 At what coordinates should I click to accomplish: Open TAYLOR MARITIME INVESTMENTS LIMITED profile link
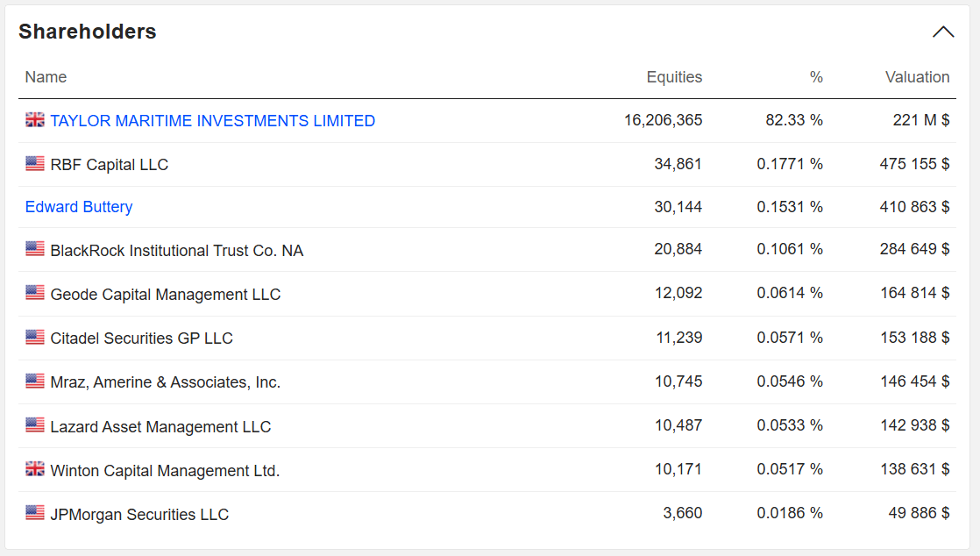(x=212, y=120)
